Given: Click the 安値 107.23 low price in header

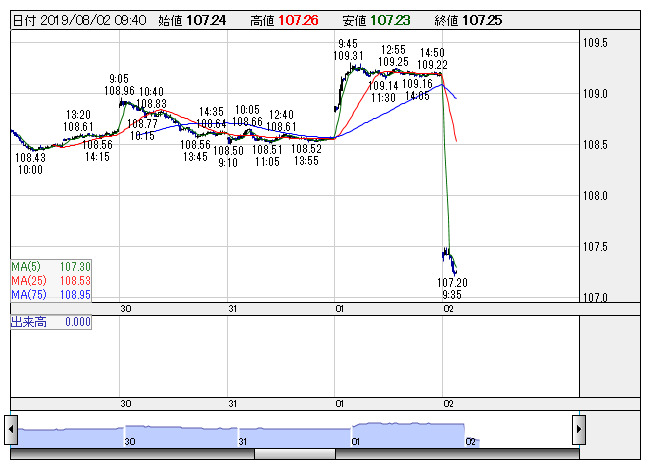Looking at the screenshot, I should click(376, 20).
